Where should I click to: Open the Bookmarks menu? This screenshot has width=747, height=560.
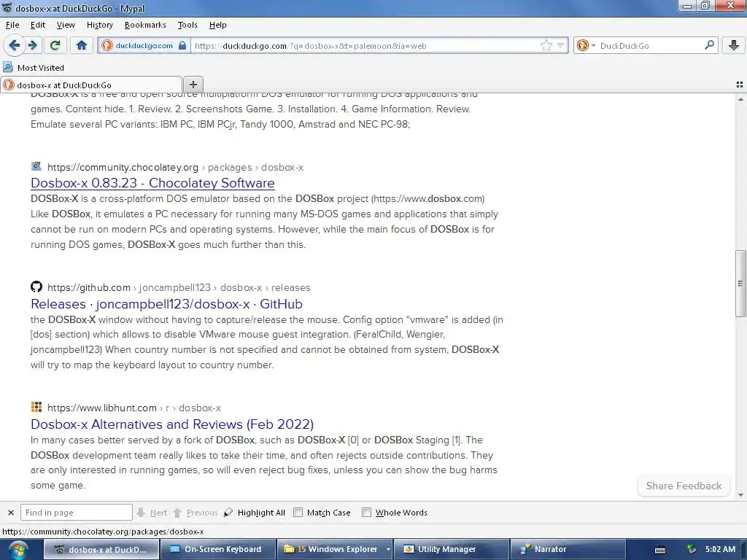pos(145,25)
